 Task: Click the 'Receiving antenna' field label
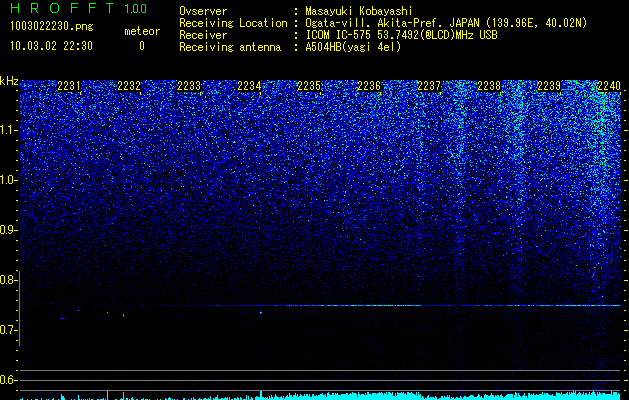(x=230, y=47)
